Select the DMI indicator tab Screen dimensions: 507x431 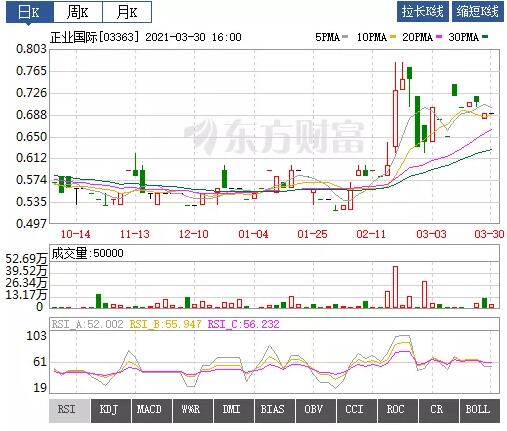tap(234, 411)
